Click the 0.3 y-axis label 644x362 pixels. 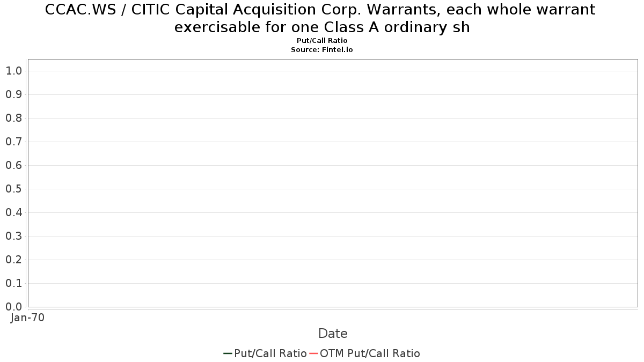13,236
